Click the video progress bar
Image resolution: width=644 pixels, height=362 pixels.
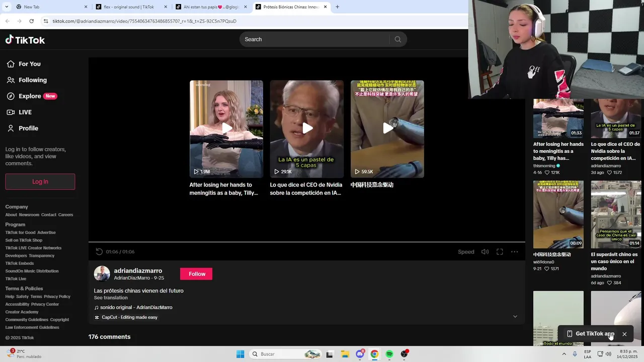tap(307, 242)
